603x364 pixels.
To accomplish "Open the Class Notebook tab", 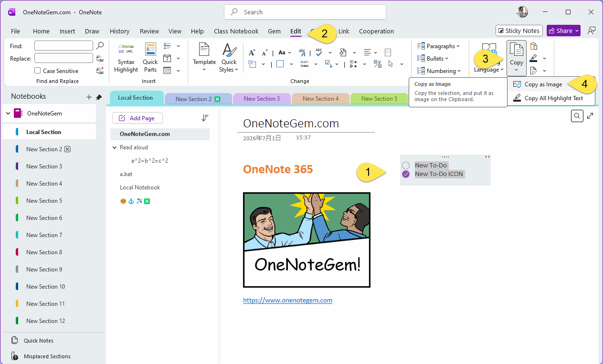I will pos(236,31).
